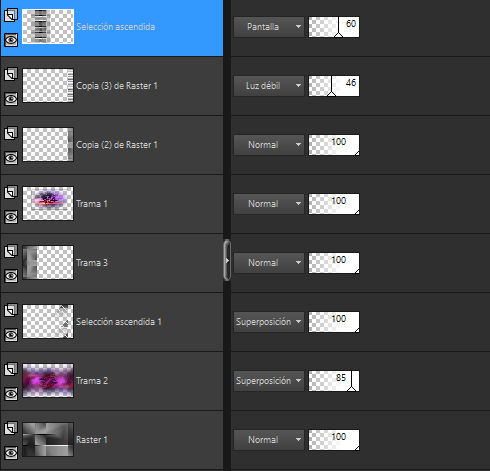Hide the Trama 1 layer
Image resolution: width=490 pixels, height=471 pixels.
coord(11,217)
